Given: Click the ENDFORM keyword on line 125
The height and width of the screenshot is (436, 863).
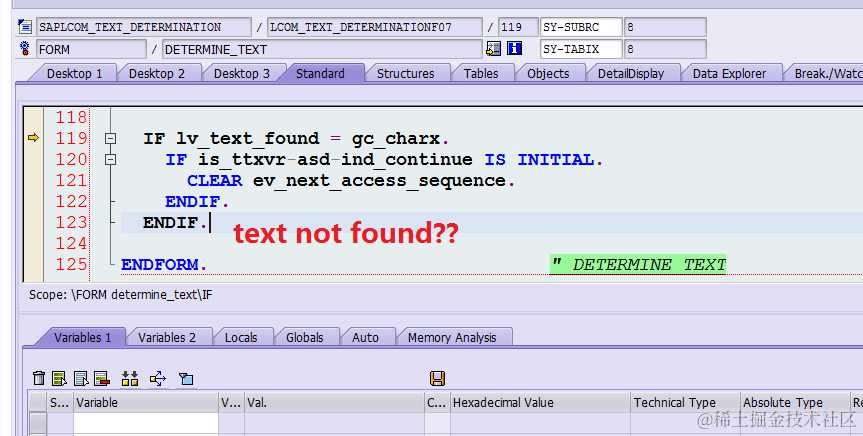Looking at the screenshot, I should (x=160, y=265).
